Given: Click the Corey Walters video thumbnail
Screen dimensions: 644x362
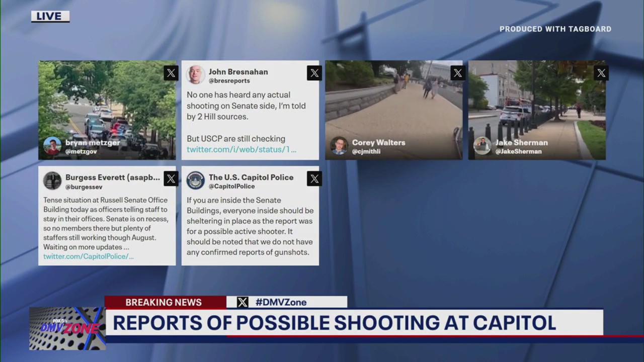Looking at the screenshot, I should tap(393, 106).
